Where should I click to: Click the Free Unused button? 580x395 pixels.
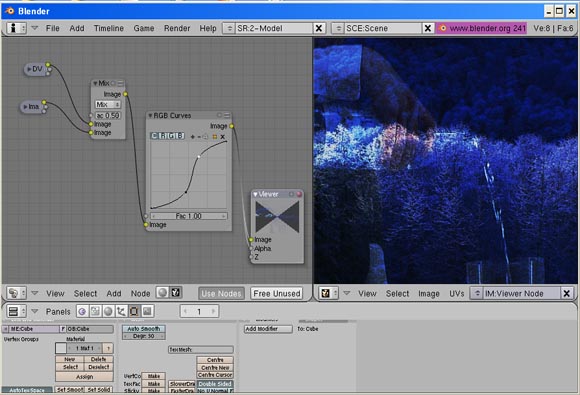[x=277, y=293]
